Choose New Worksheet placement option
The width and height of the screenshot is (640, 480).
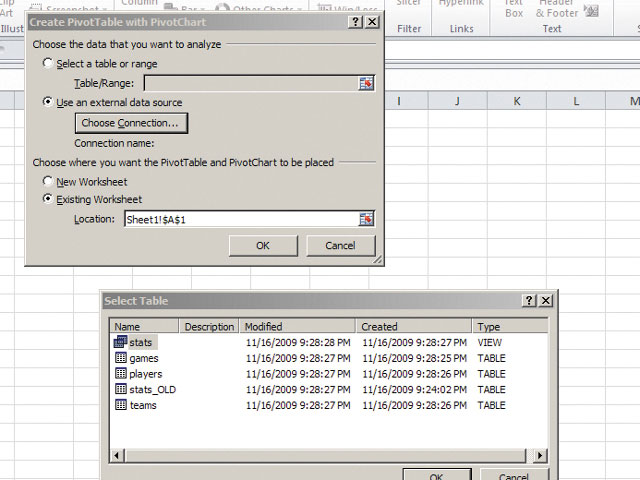[48, 182]
